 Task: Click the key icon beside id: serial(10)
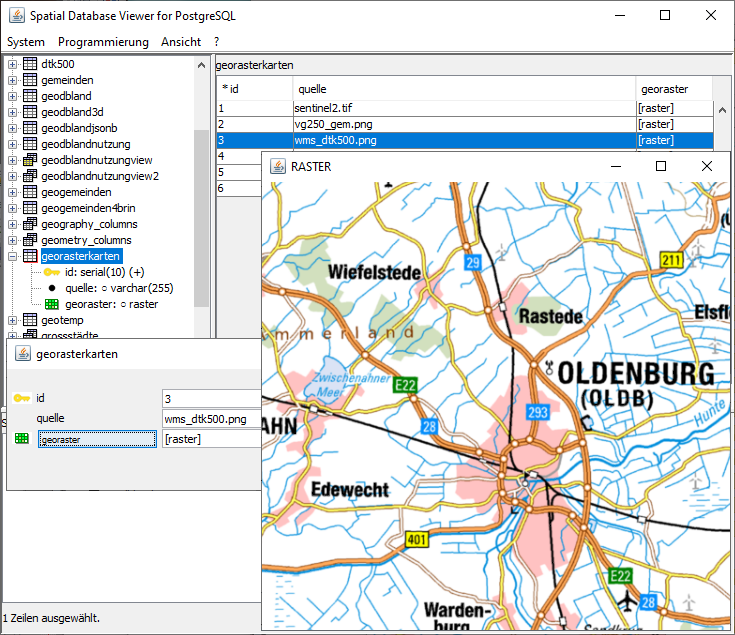[x=52, y=272]
